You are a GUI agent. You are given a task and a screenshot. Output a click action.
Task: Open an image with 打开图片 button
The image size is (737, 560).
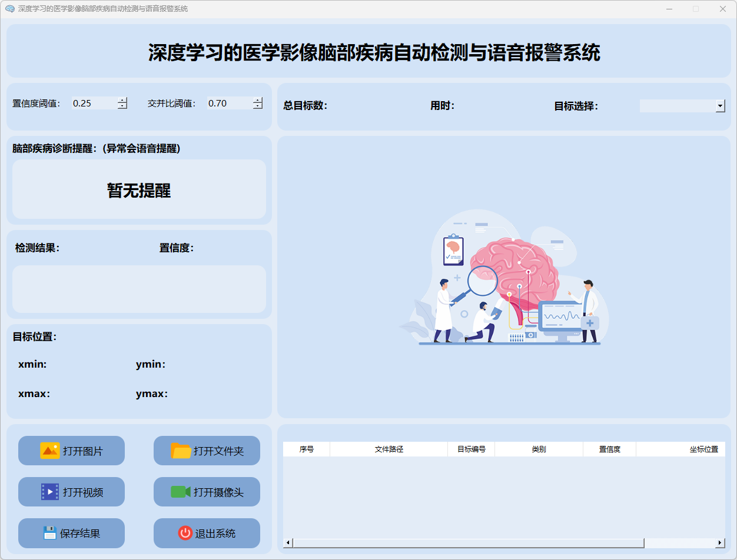tap(71, 451)
